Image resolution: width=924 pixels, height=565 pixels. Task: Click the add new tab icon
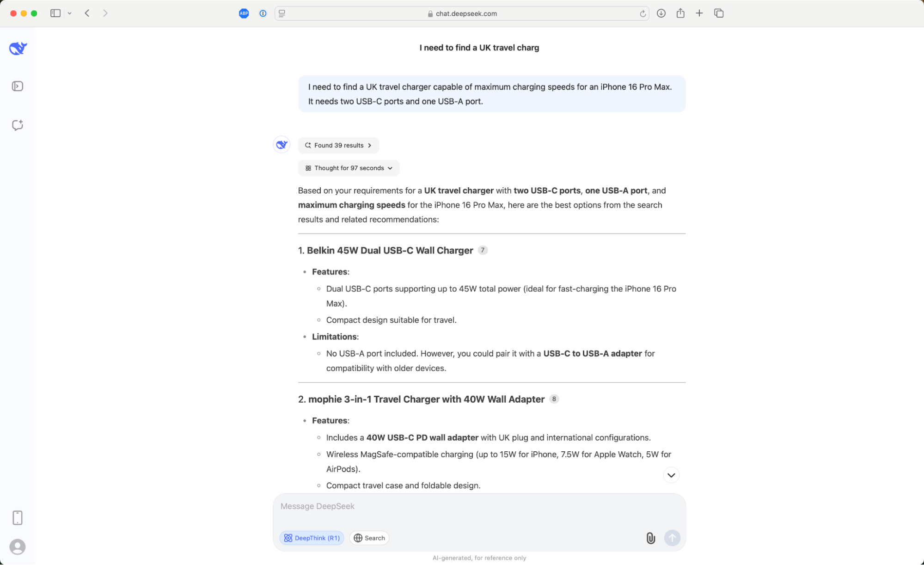point(699,13)
